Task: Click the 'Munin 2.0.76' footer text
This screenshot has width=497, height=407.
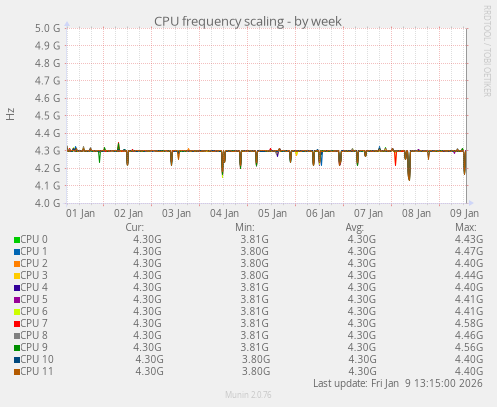Action: pos(248,395)
